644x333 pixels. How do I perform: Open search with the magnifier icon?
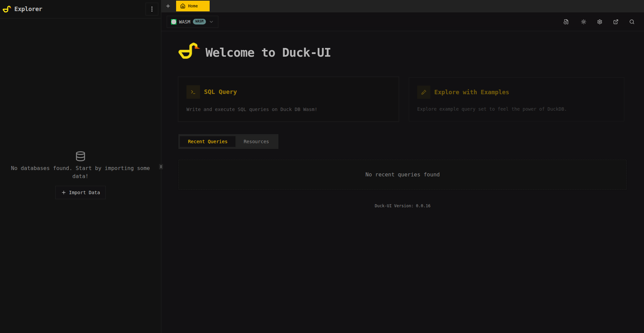point(632,22)
